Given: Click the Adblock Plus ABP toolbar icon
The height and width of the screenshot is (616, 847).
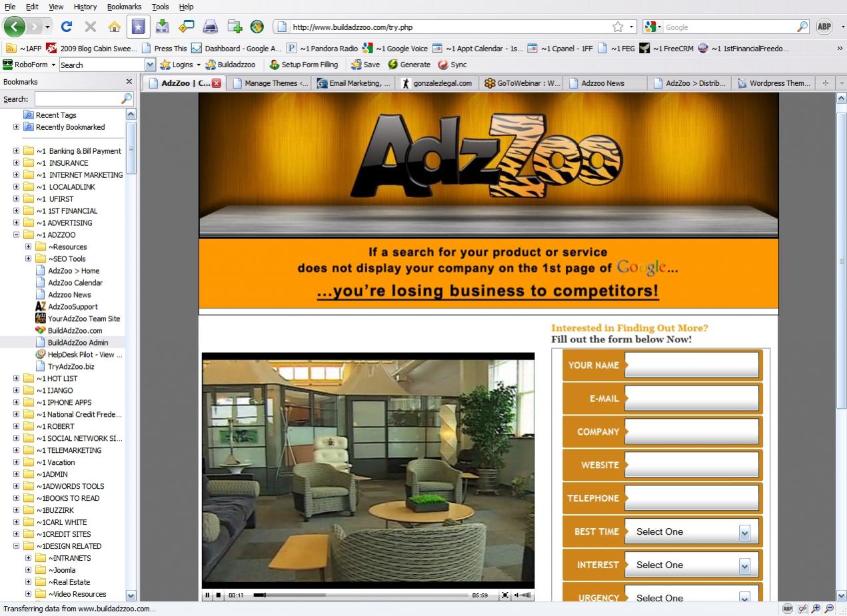Looking at the screenshot, I should (x=824, y=27).
